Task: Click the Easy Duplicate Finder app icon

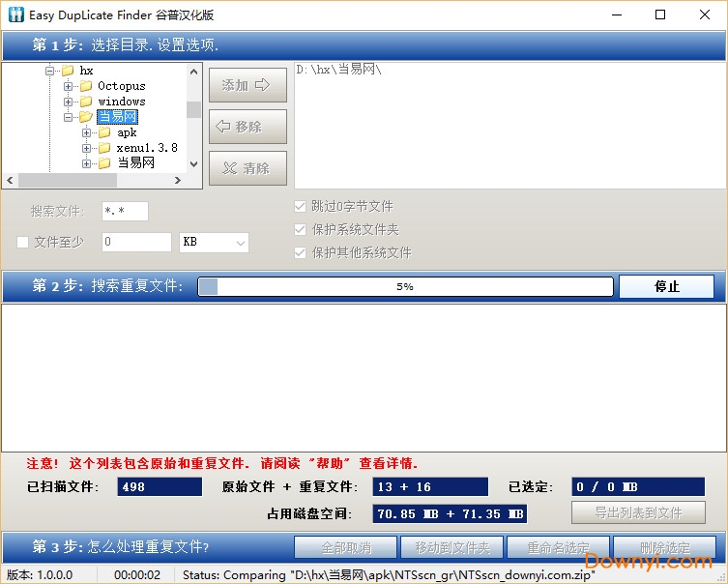Action: pyautogui.click(x=16, y=15)
